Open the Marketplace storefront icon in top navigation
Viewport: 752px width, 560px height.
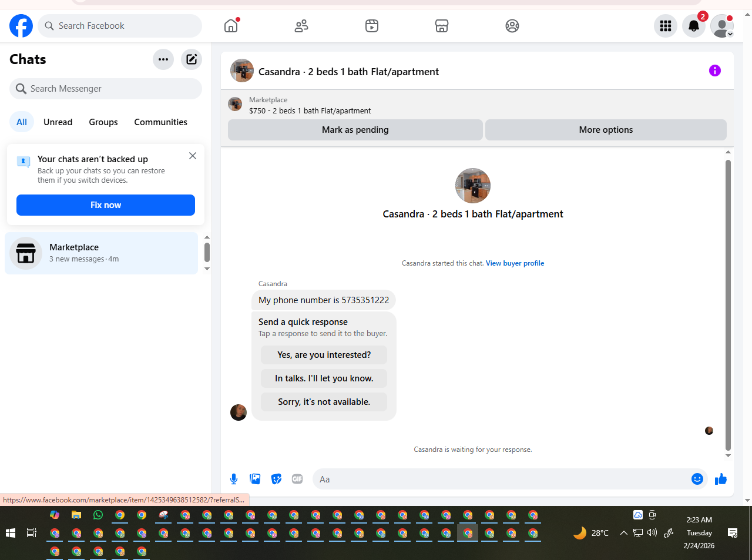tap(442, 26)
